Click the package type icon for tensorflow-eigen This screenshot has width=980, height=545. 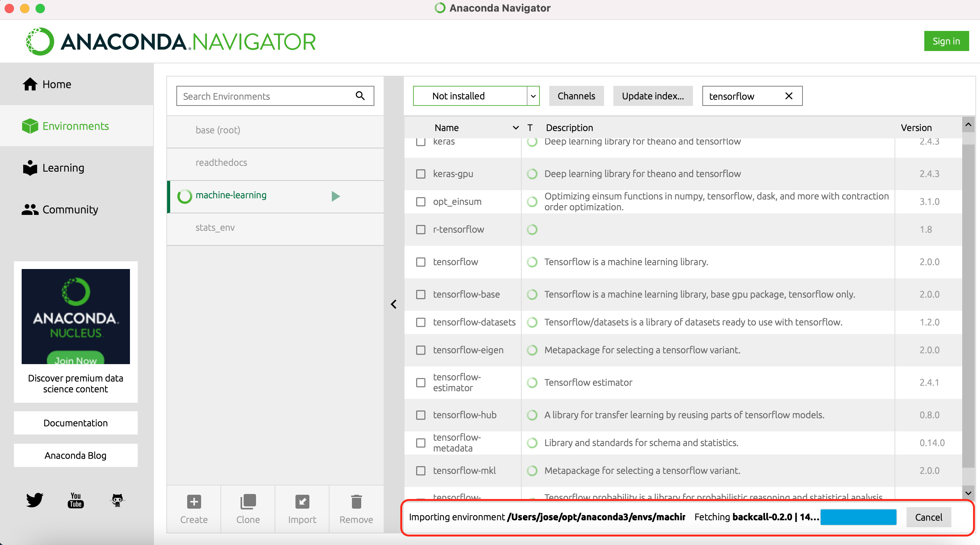(x=532, y=350)
